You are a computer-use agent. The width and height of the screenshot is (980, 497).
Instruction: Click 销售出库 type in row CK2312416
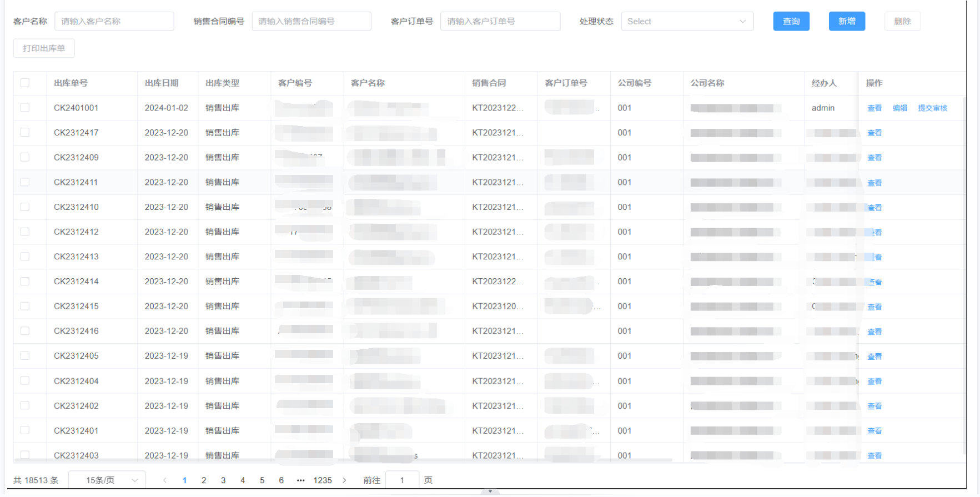tap(222, 331)
